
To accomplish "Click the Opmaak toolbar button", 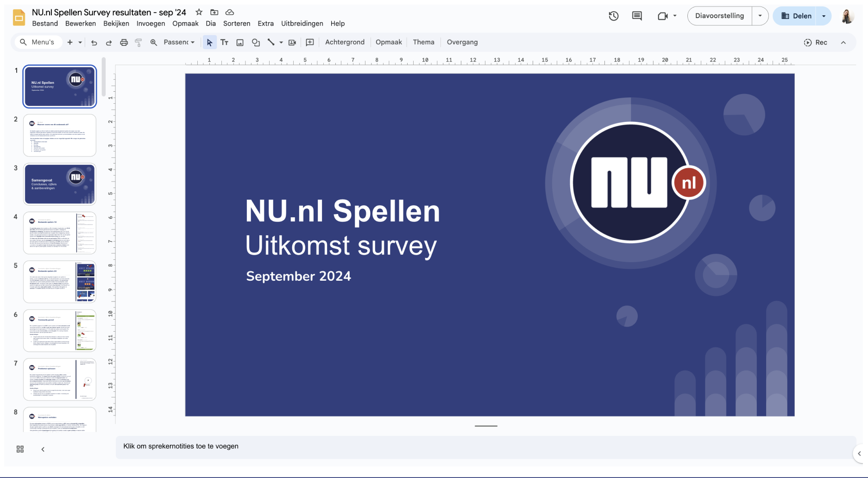I will coord(389,42).
